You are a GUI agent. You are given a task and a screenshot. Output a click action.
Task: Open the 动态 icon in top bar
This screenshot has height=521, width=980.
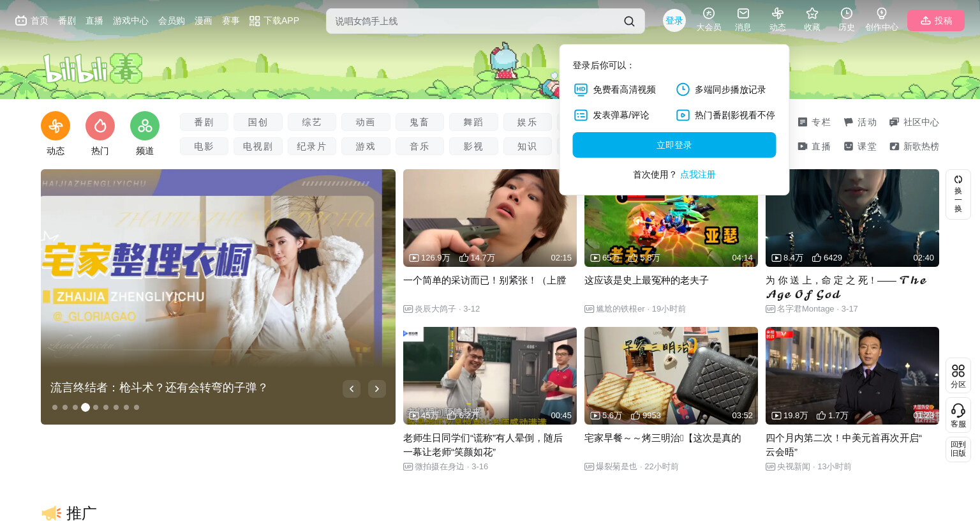point(778,19)
